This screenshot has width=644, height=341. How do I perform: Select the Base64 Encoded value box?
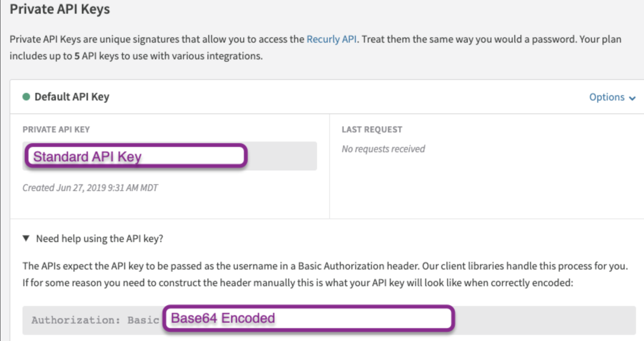point(309,318)
